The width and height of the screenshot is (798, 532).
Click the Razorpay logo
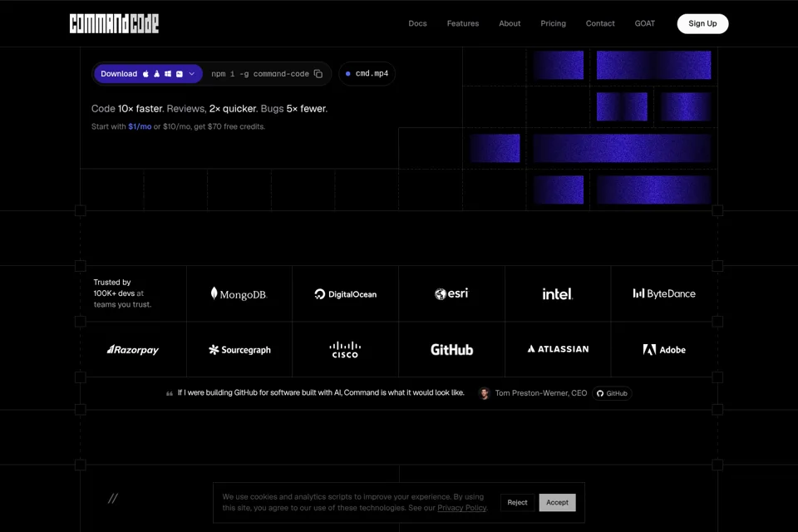[133, 350]
